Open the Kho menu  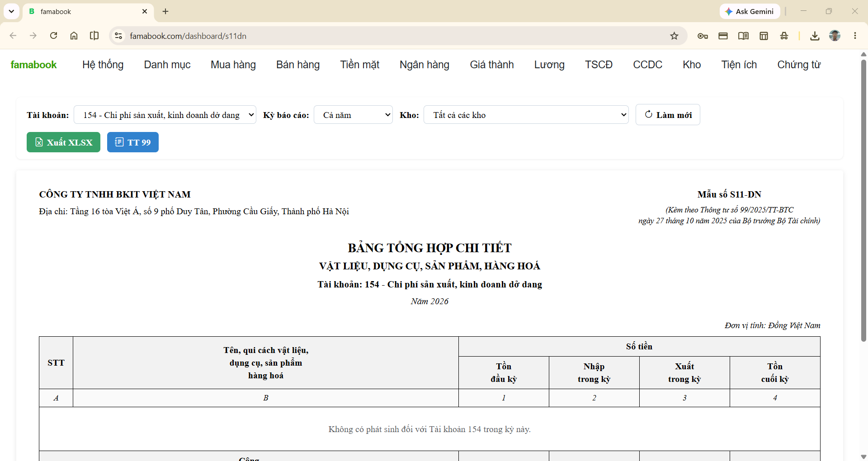692,65
